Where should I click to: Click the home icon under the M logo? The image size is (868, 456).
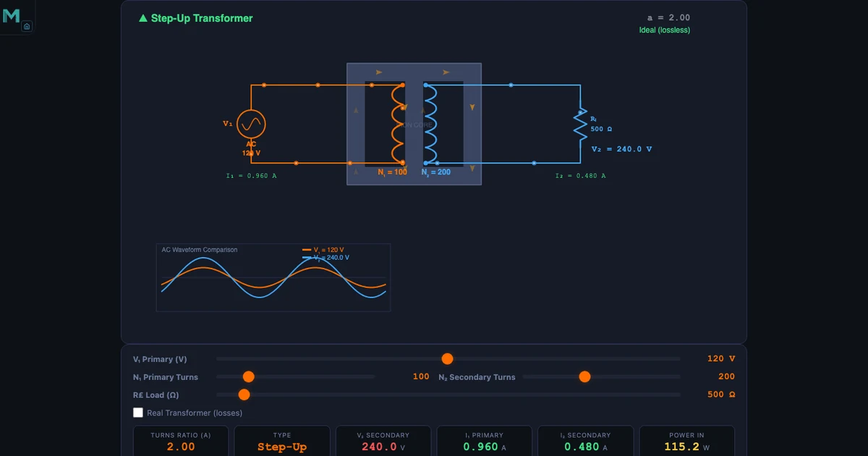27,26
